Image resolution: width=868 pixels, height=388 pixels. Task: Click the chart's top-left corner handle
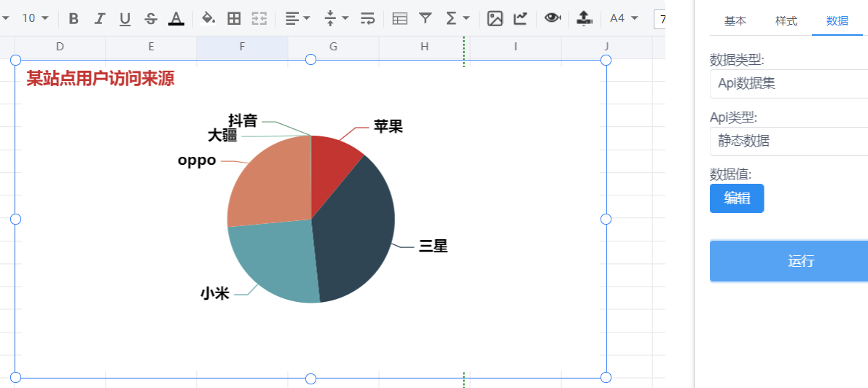coord(15,60)
